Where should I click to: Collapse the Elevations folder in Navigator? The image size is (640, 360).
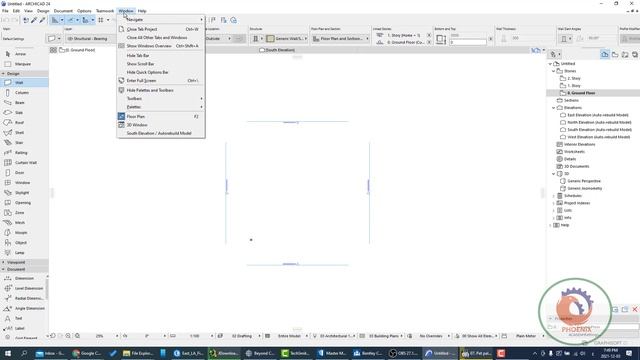(x=554, y=108)
